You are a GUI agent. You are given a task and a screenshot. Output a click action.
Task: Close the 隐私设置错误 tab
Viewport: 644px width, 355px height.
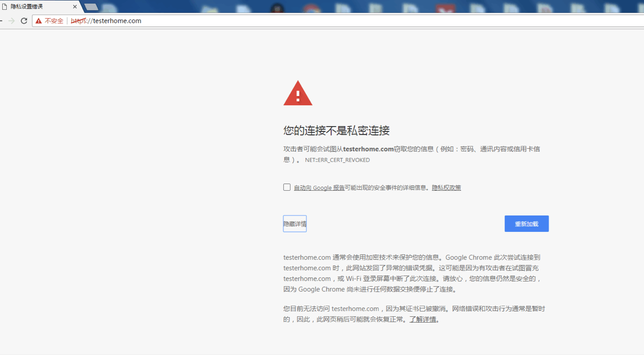point(75,7)
